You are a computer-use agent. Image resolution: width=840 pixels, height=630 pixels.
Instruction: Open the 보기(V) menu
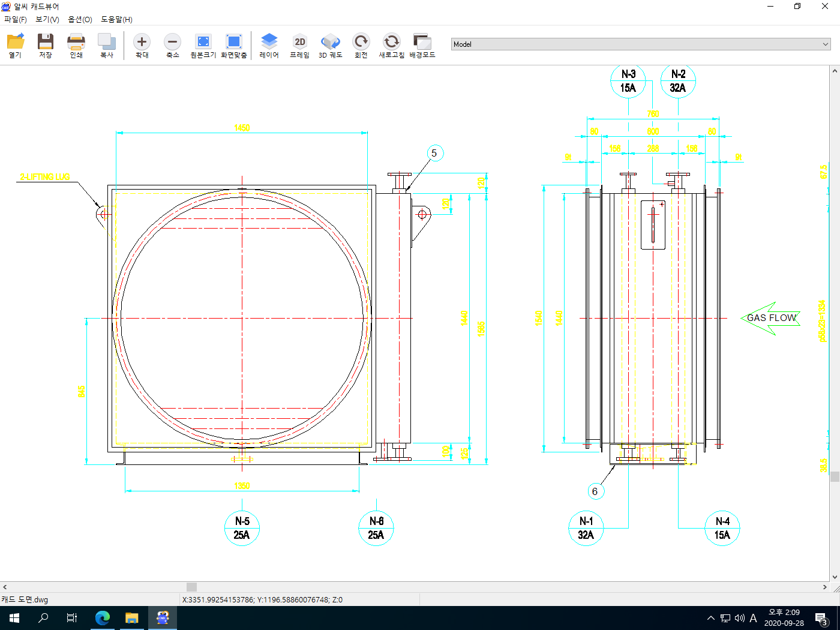(x=47, y=19)
